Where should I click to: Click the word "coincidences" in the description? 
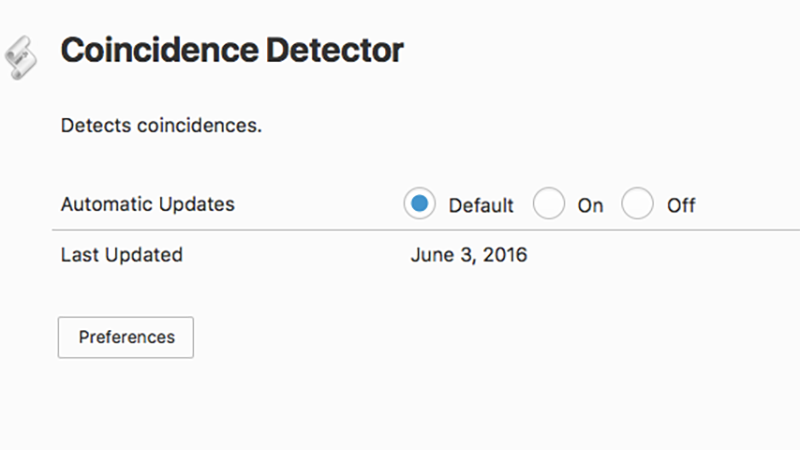click(x=197, y=126)
